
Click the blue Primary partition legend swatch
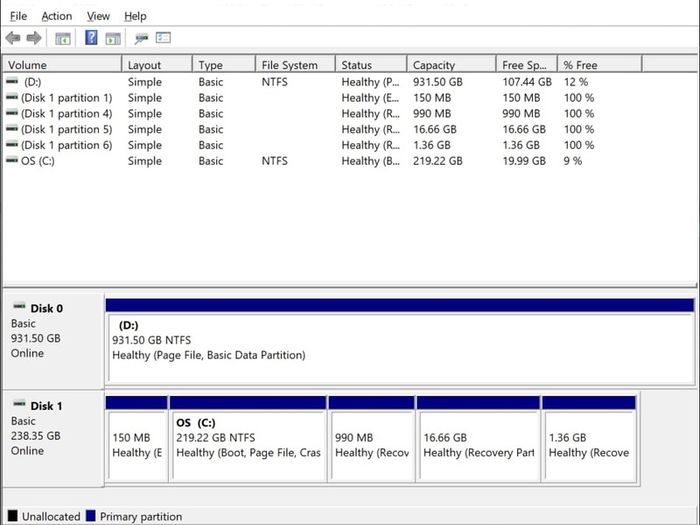click(x=91, y=516)
